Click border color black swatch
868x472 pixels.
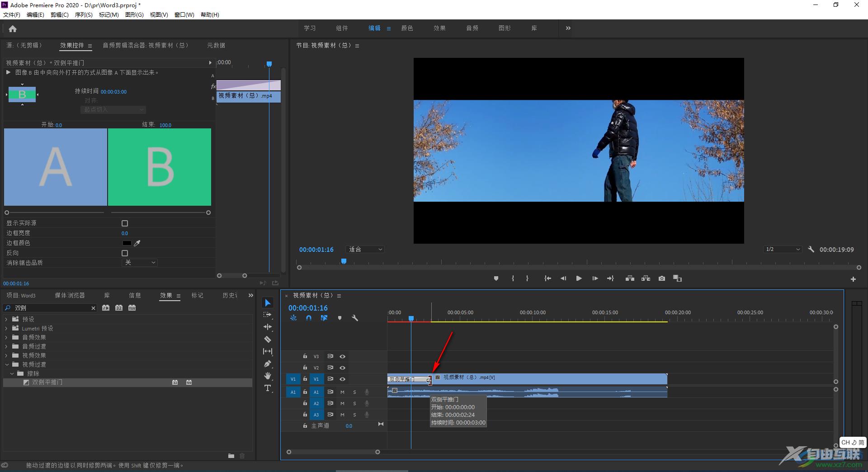(x=127, y=243)
